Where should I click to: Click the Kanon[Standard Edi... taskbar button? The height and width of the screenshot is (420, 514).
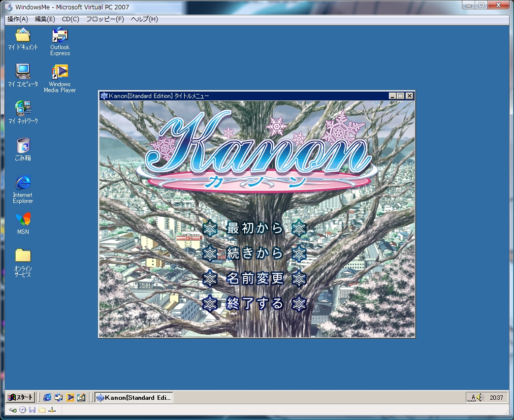point(134,397)
